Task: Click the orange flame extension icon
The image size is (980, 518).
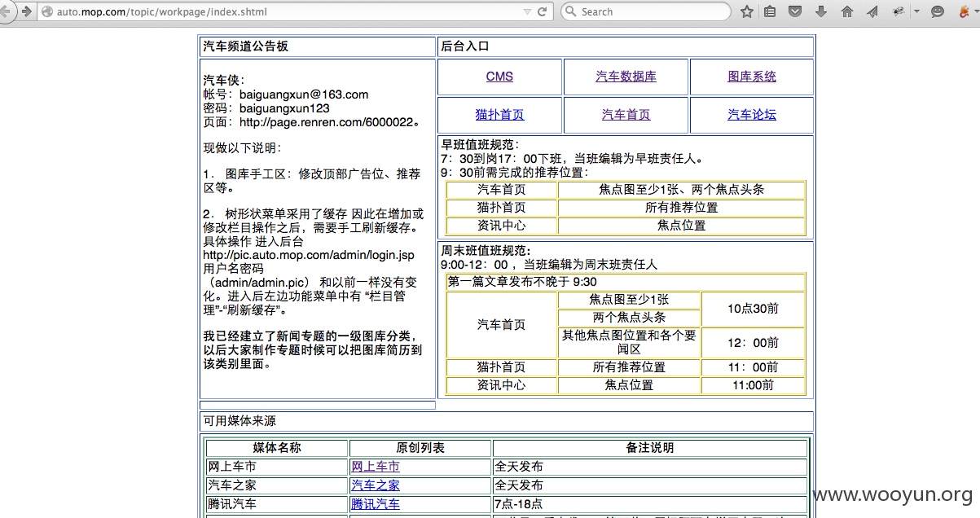Action: 963,11
